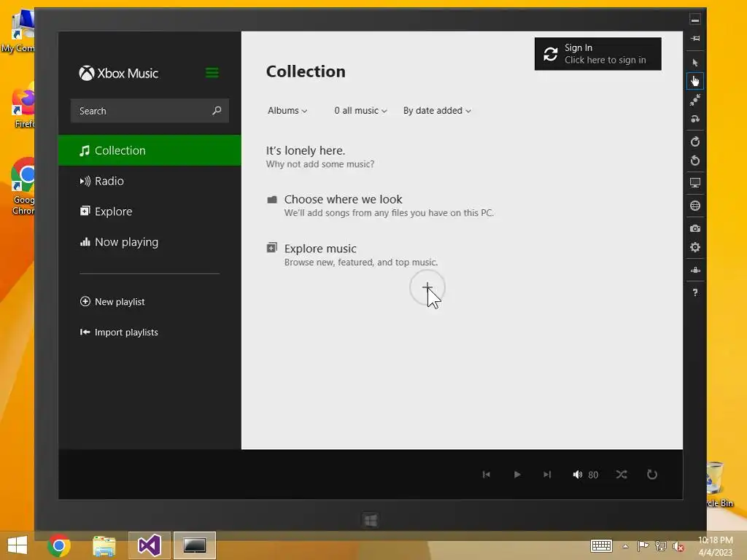The width and height of the screenshot is (747, 560).
Task: Open the touch keyboard from the tray
Action: pos(601,545)
